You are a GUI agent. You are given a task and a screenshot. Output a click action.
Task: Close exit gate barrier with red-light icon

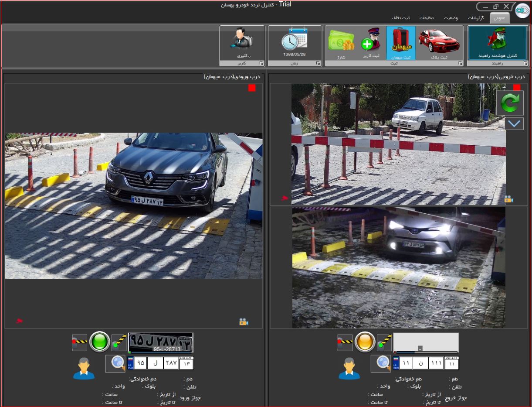(345, 342)
